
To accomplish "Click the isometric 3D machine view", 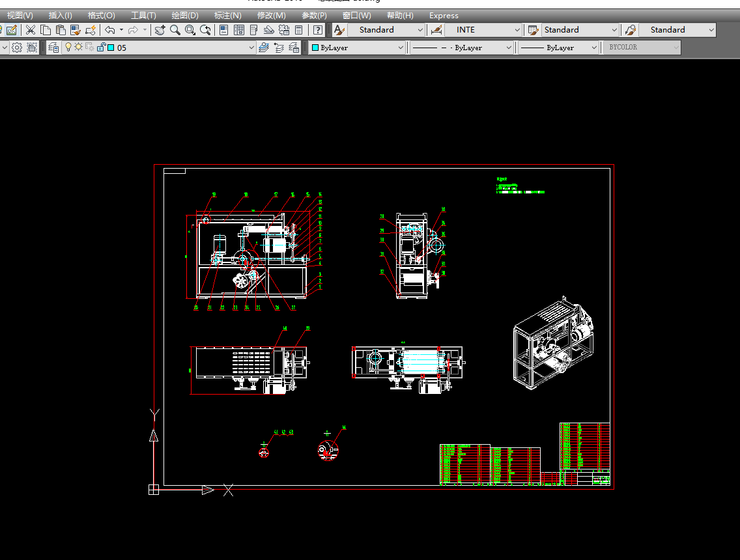I will [553, 343].
